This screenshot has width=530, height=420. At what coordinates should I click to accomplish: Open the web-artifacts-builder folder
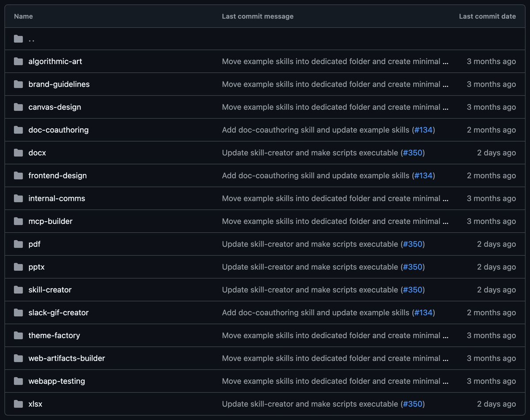pyautogui.click(x=67, y=358)
